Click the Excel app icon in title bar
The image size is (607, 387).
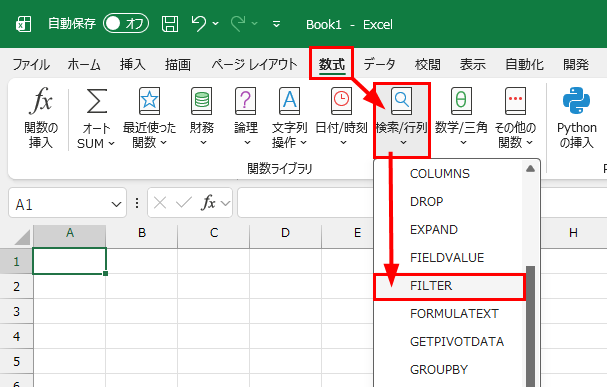click(23, 24)
